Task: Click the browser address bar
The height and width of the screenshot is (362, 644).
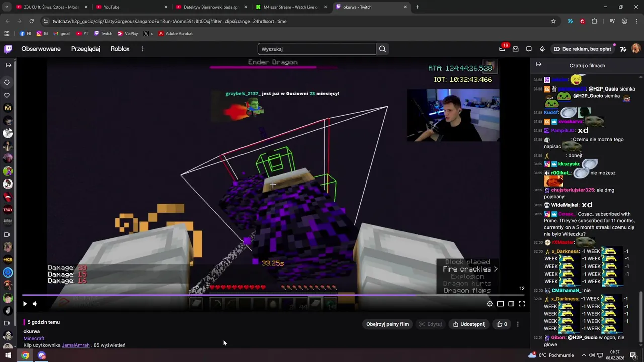Action: (x=297, y=21)
